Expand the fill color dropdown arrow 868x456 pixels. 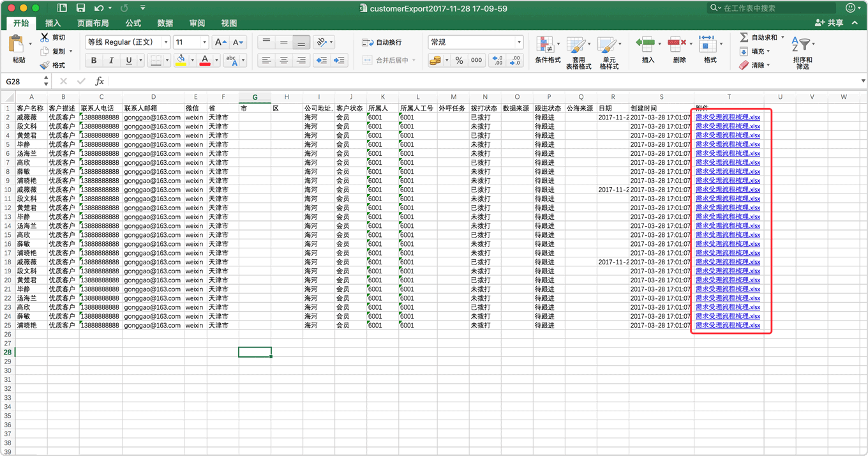click(x=193, y=61)
